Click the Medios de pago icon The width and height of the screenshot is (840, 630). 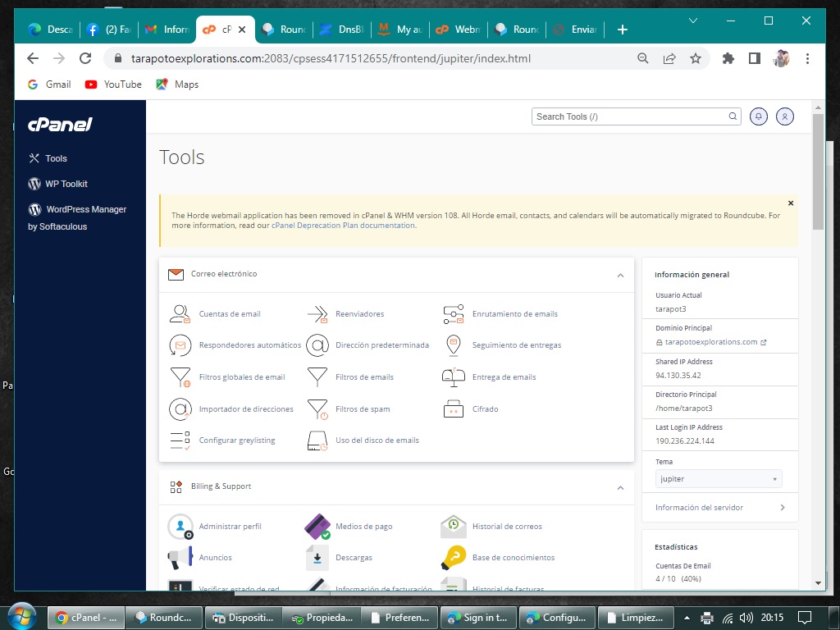click(x=317, y=526)
